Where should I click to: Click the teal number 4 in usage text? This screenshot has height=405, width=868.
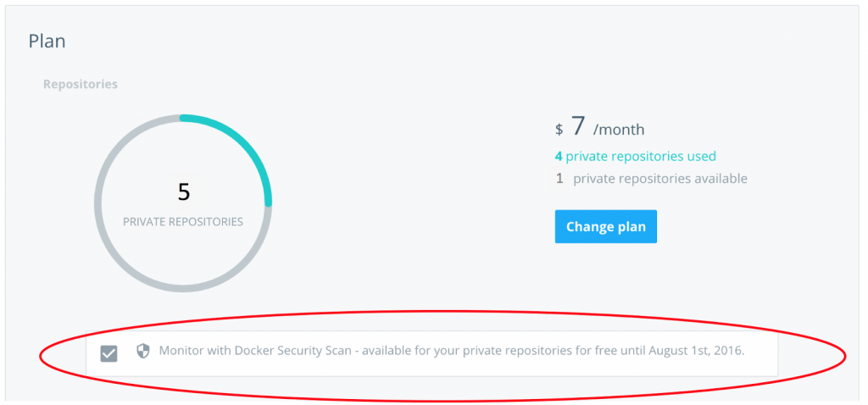pos(559,156)
